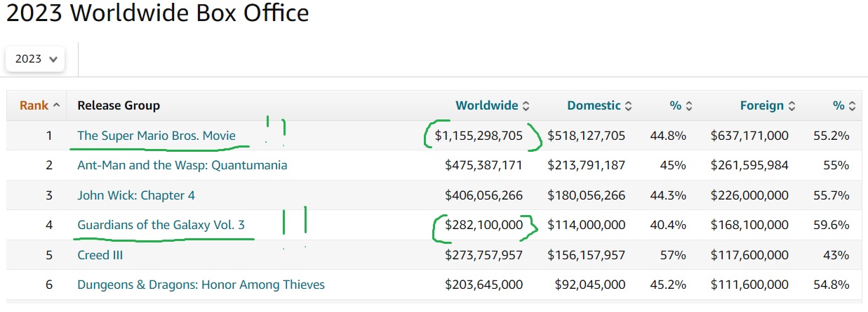Click the Domestic column sort arrows
Image resolution: width=868 pixels, height=312 pixels.
point(629,106)
